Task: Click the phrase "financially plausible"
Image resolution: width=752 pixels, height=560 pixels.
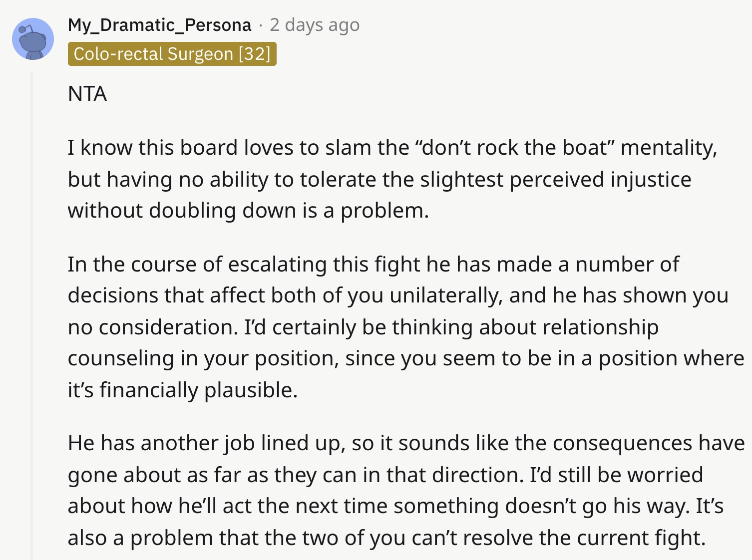Action: click(x=199, y=390)
